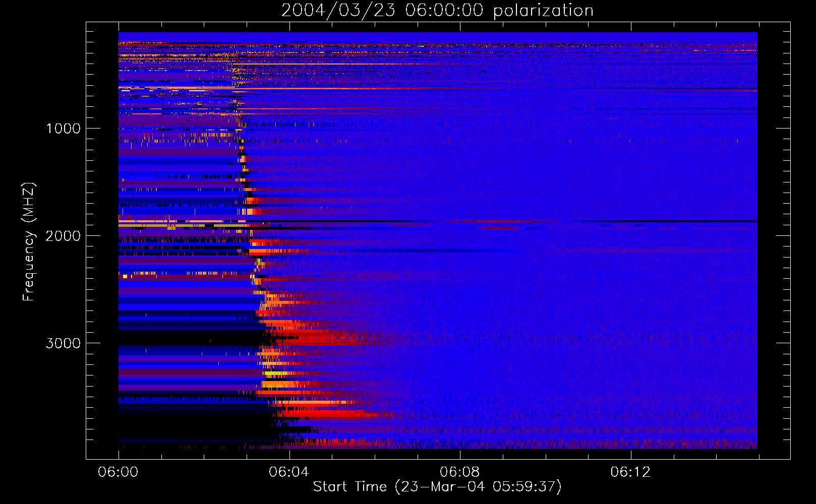Click the "Start Time (23-Mar-04 05:59:37)" label
816x504 pixels.
437,487
